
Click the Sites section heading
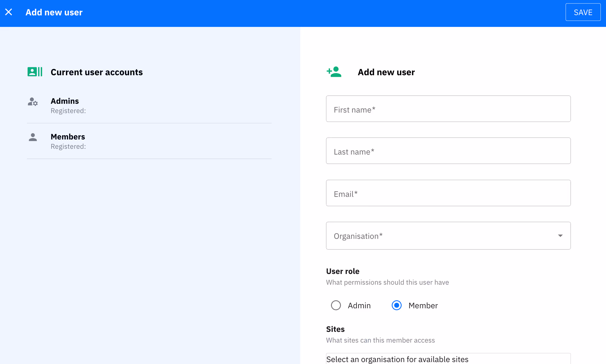(x=335, y=329)
